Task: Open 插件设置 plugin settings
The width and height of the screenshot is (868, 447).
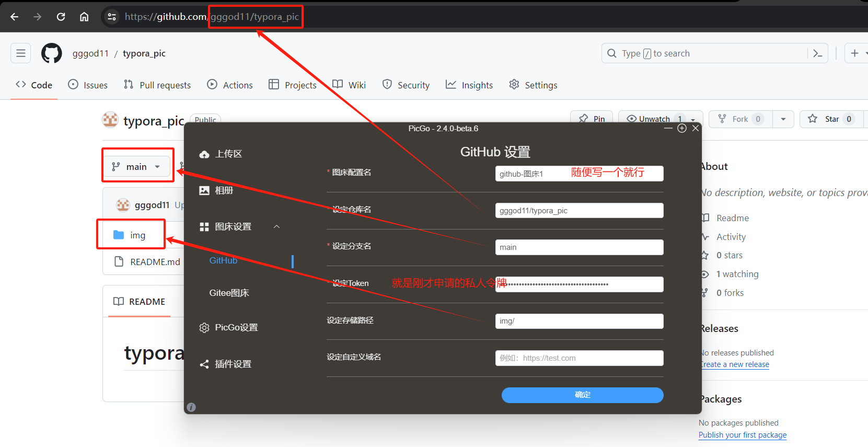Action: point(226,364)
